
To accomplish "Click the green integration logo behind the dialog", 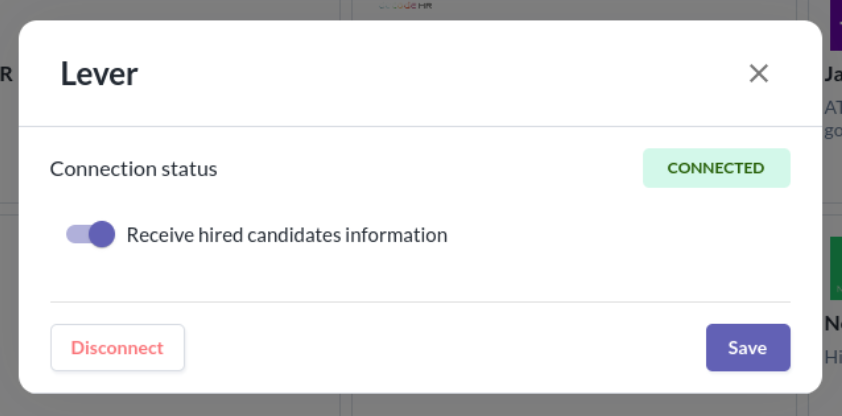I will click(x=836, y=268).
